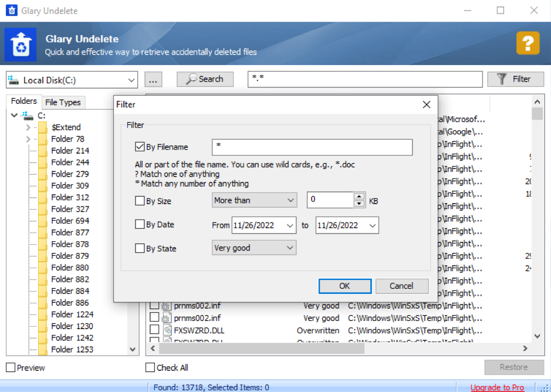Screen dimensions: 551x392
Task: Click Cancel in the Filter dialog
Action: [x=401, y=286]
